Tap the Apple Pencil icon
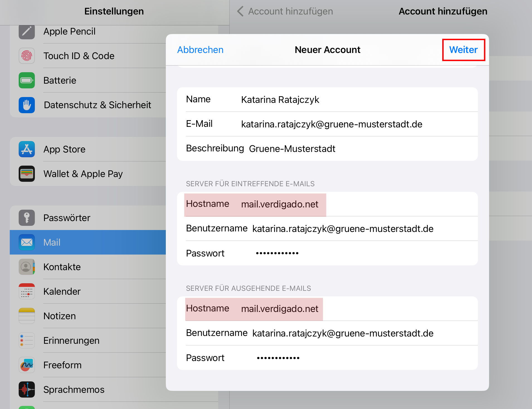The height and width of the screenshot is (409, 532). point(27,32)
